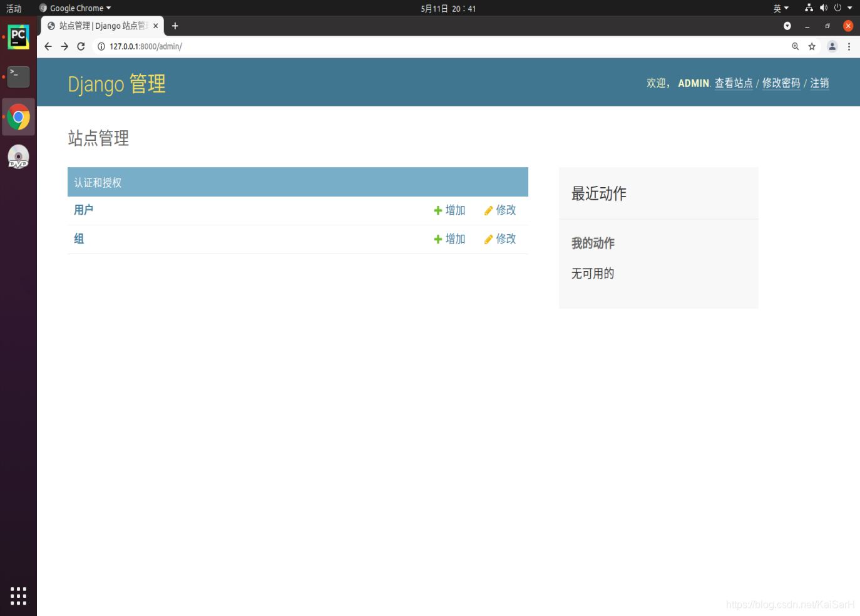Minimize the Chrome window

(807, 26)
